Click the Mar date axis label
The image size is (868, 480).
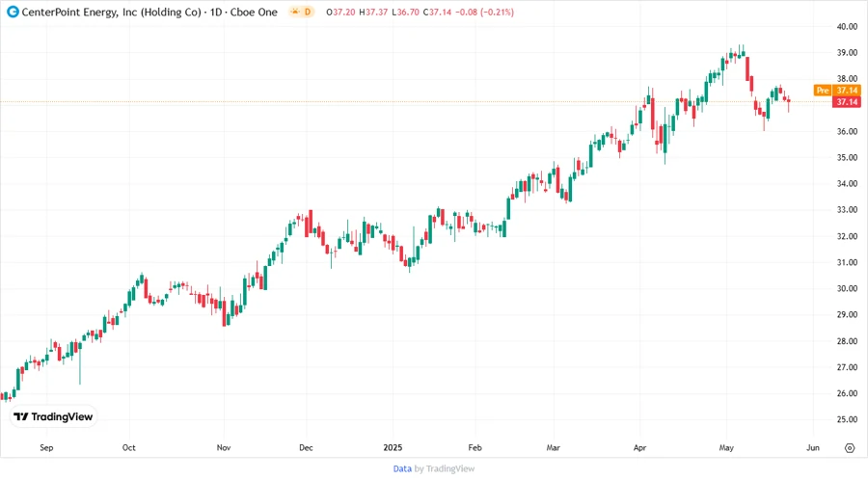click(x=553, y=448)
